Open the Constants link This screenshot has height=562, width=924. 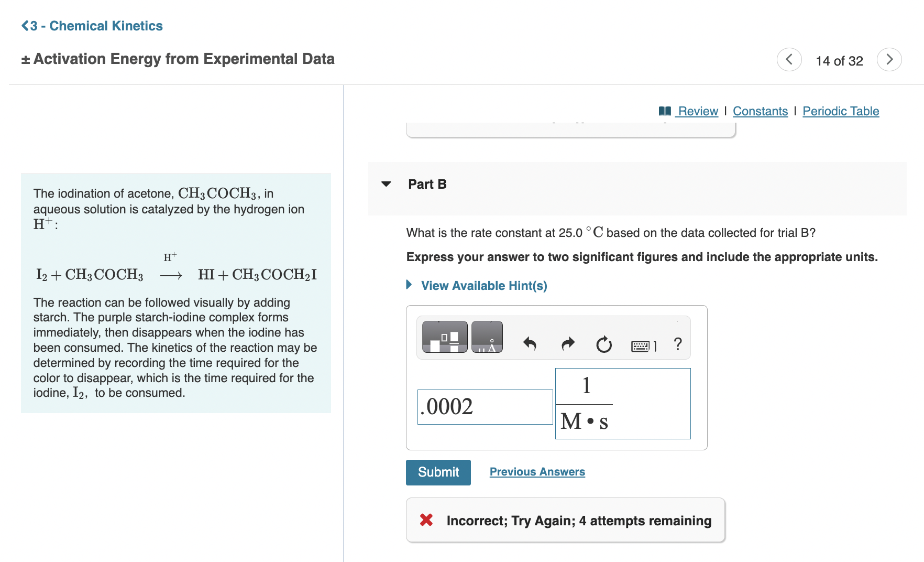pos(760,111)
